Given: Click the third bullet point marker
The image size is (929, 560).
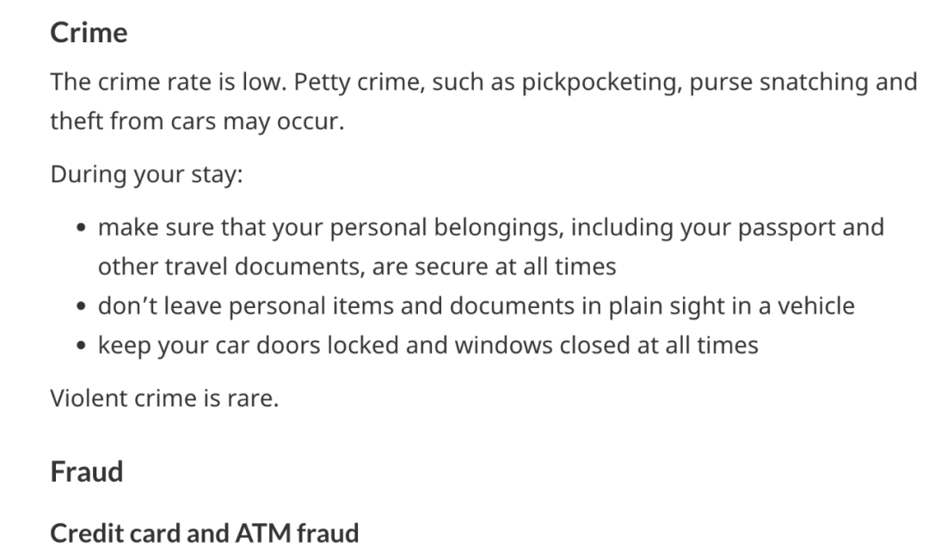Looking at the screenshot, I should point(82,346).
